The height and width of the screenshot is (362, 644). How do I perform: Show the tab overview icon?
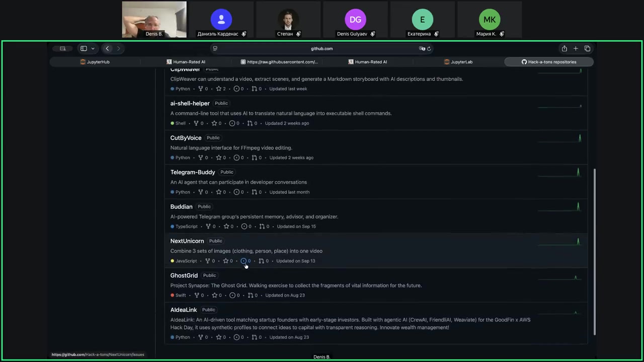point(587,49)
